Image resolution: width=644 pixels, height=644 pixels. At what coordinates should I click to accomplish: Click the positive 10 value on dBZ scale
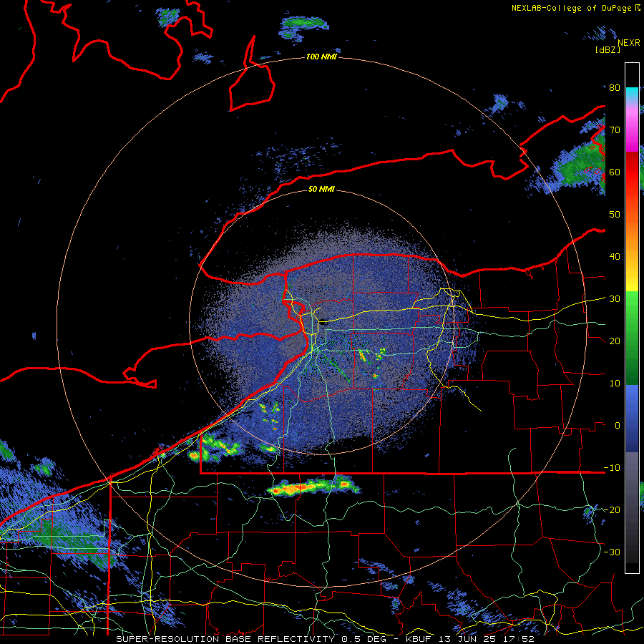click(615, 384)
